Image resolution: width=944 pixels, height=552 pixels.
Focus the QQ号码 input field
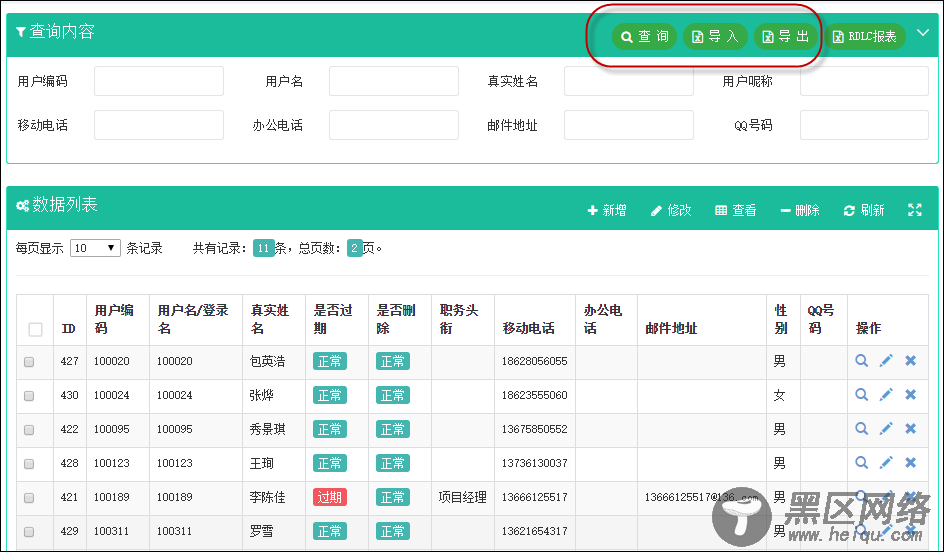coord(865,125)
